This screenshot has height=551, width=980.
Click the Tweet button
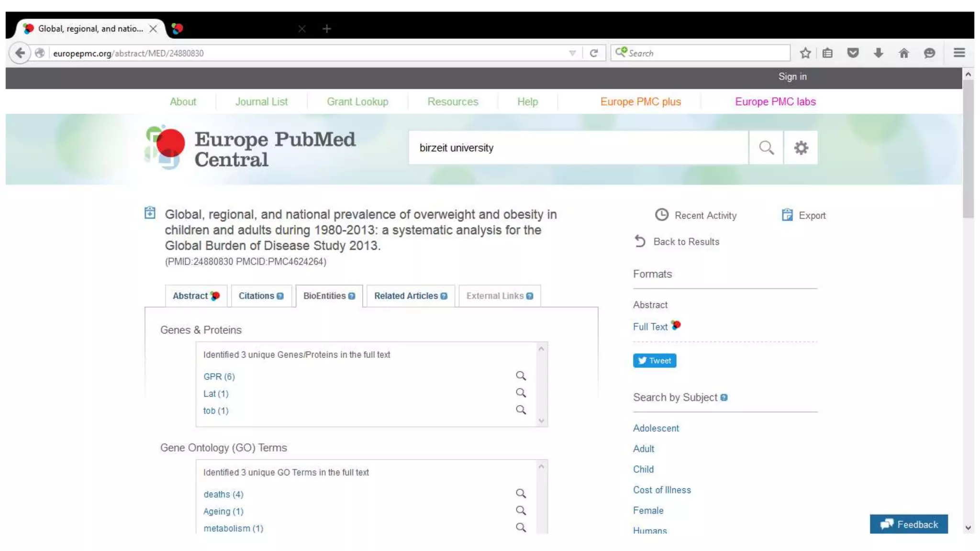pyautogui.click(x=654, y=361)
